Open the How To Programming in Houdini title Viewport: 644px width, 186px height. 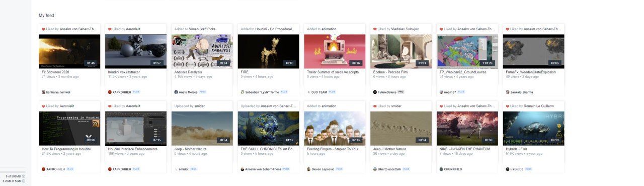click(66, 149)
